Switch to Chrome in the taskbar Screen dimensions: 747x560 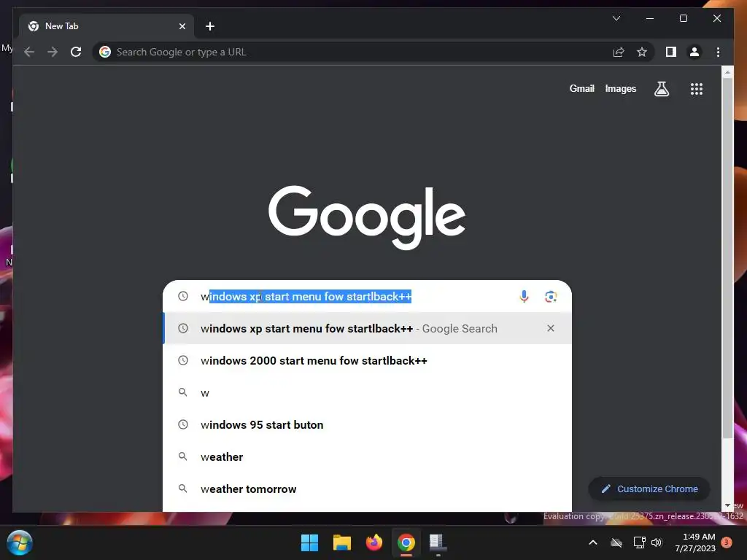pyautogui.click(x=406, y=542)
